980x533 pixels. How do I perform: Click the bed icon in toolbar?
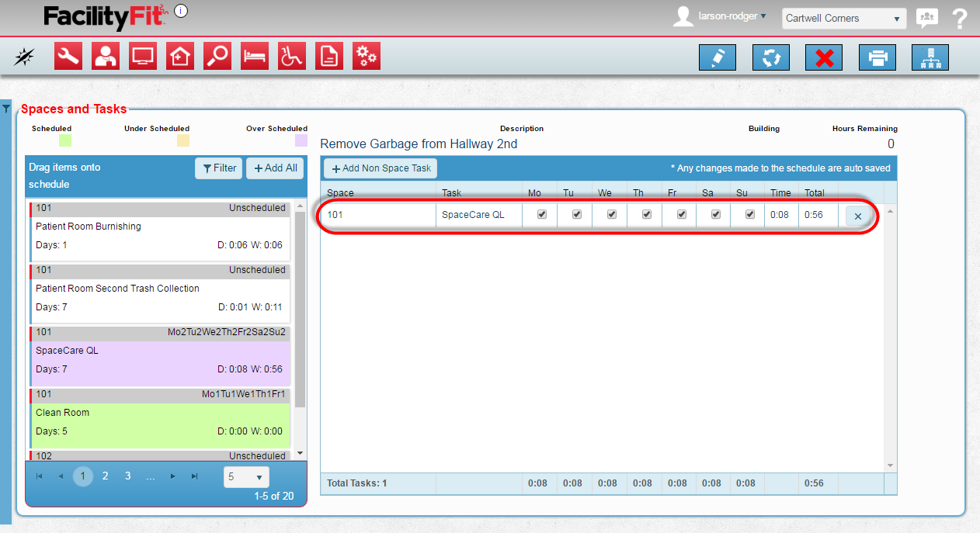[255, 57]
